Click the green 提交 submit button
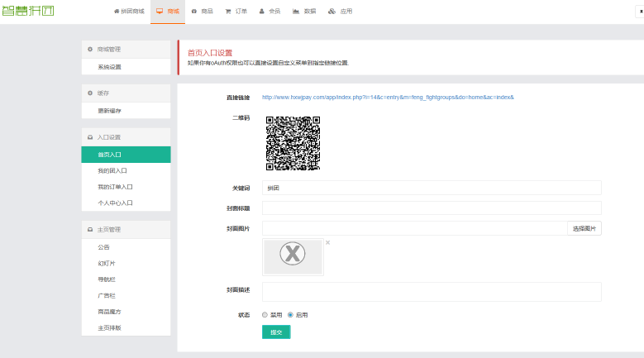Screen dimensions: 644x358 pos(276,332)
